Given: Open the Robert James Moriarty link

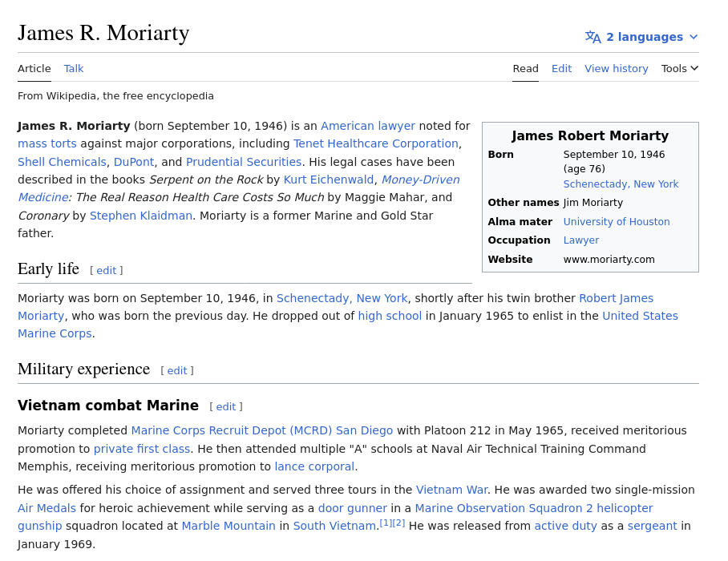Looking at the screenshot, I should 616,298.
